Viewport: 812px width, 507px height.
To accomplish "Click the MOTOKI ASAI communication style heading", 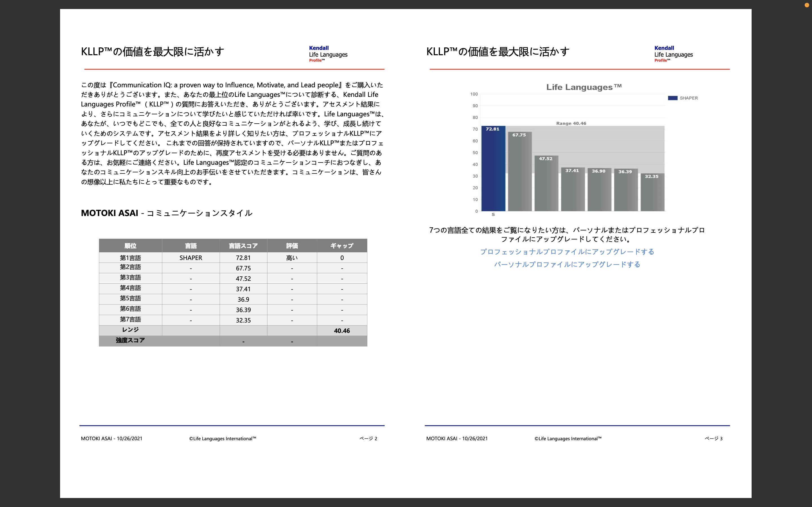I will tap(166, 213).
